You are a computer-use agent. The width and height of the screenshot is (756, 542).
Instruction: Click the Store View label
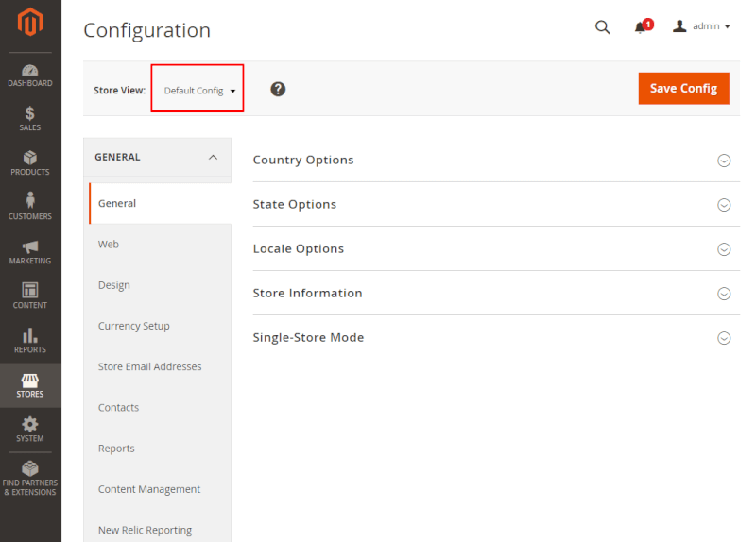pyautogui.click(x=120, y=90)
